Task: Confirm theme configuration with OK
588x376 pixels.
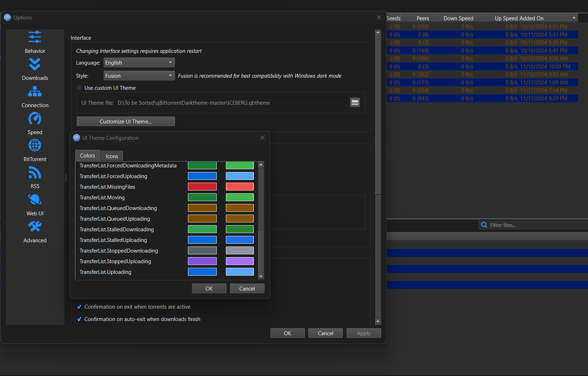Action: 209,288
